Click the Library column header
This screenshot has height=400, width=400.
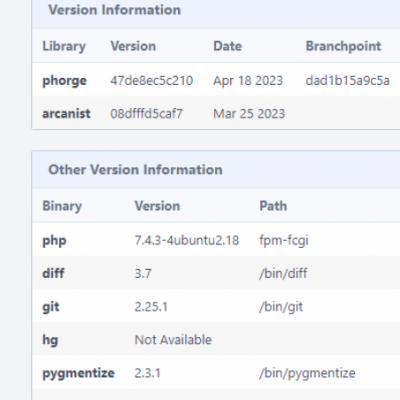(x=64, y=46)
